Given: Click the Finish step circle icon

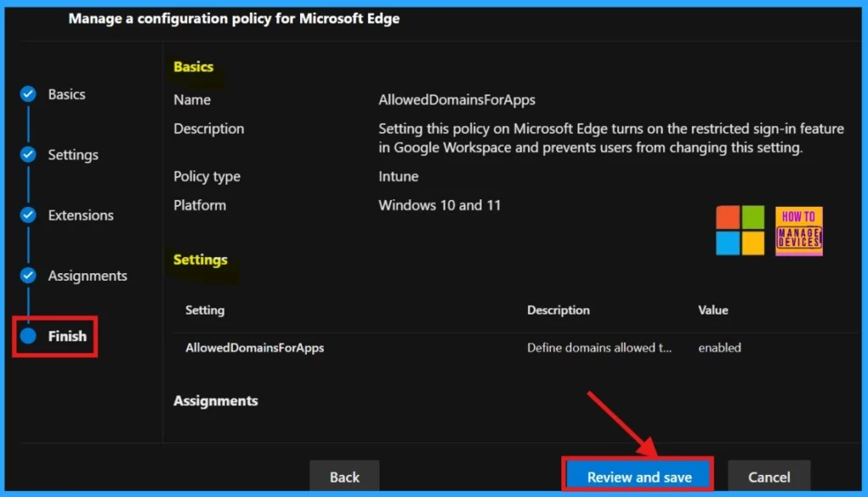Looking at the screenshot, I should coord(28,336).
